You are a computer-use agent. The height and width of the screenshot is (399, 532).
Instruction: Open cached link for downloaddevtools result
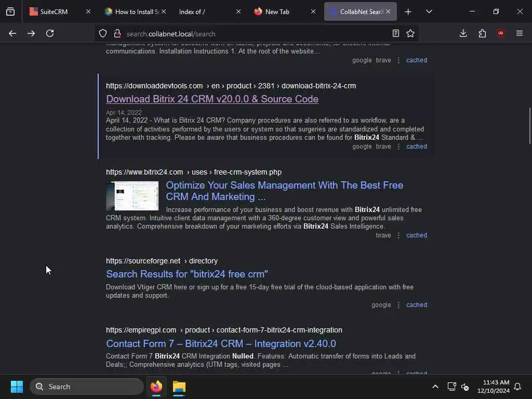pos(417,147)
